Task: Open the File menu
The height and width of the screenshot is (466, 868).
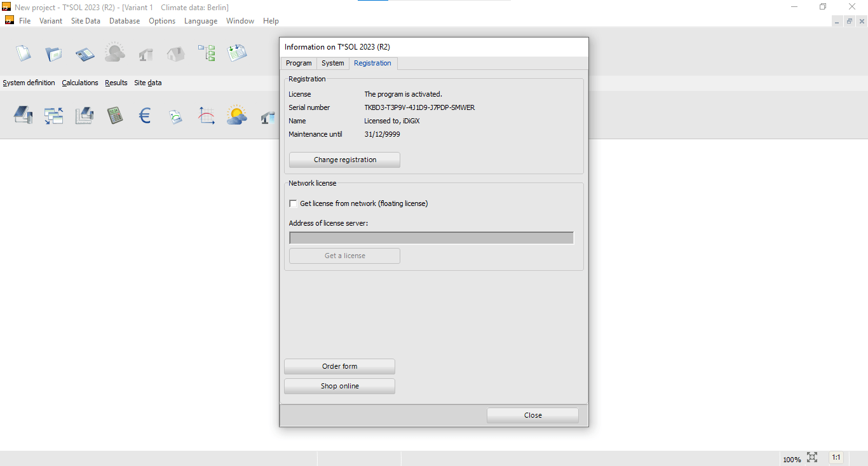Action: tap(25, 21)
